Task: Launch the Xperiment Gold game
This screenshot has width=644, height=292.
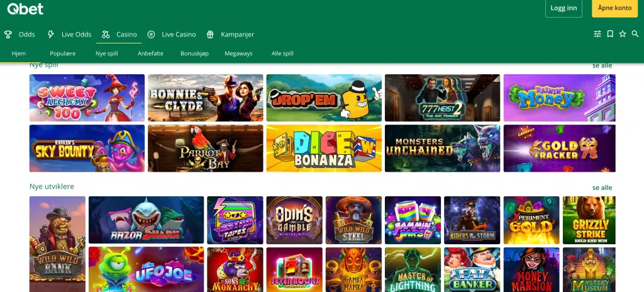Action: [531, 220]
